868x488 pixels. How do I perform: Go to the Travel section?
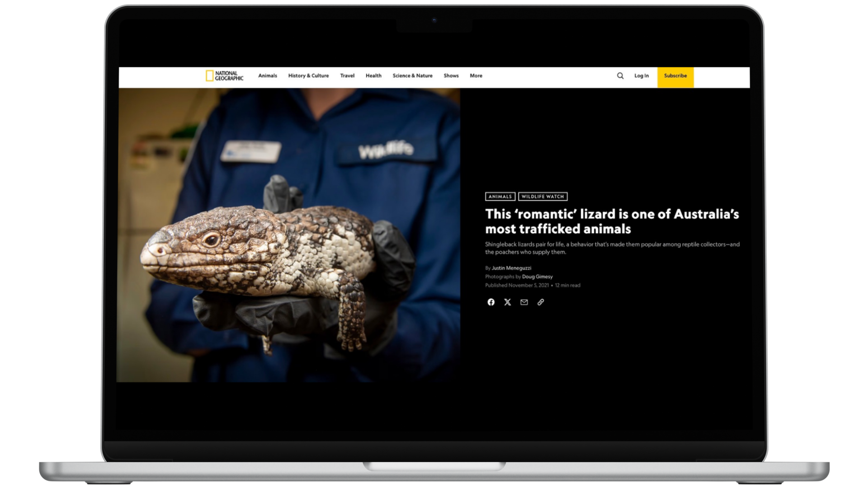click(x=347, y=76)
